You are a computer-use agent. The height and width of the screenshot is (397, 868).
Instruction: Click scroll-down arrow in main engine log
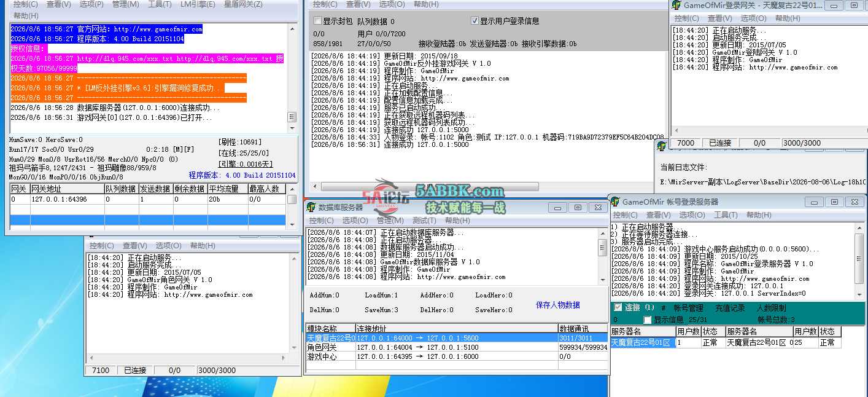[x=292, y=127]
